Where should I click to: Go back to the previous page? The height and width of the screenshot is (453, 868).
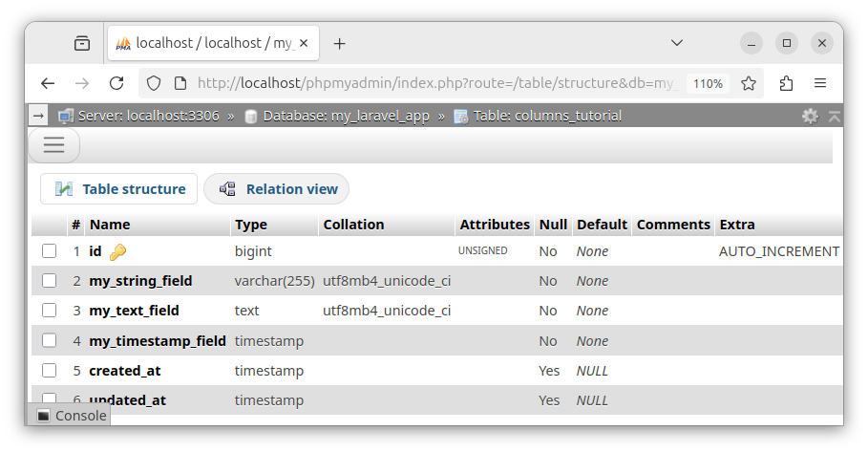point(48,83)
